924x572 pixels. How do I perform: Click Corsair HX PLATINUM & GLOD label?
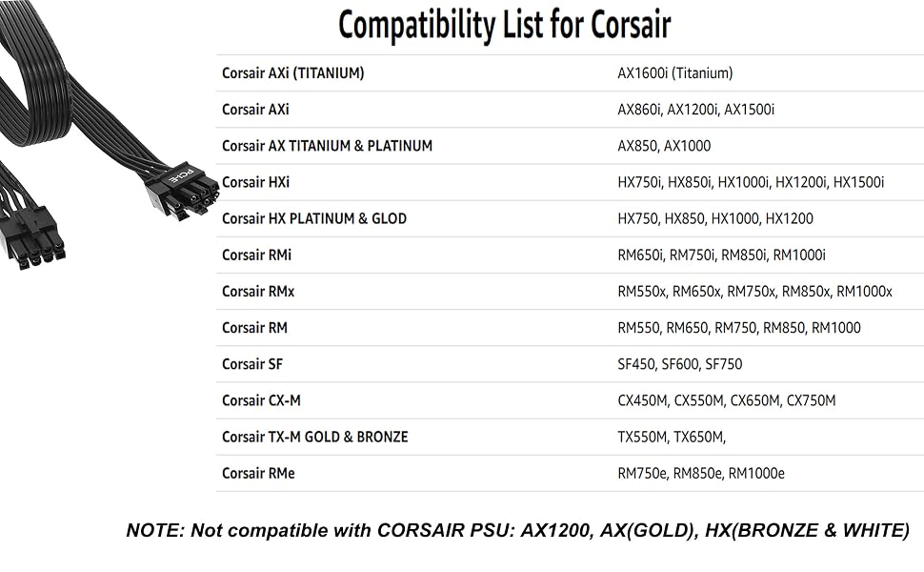coord(314,218)
